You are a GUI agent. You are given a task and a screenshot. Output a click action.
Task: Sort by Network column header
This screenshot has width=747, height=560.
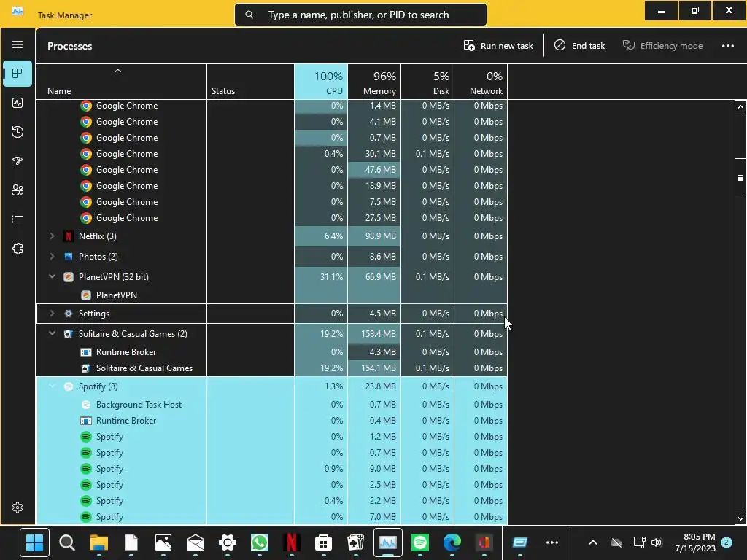tap(481, 82)
